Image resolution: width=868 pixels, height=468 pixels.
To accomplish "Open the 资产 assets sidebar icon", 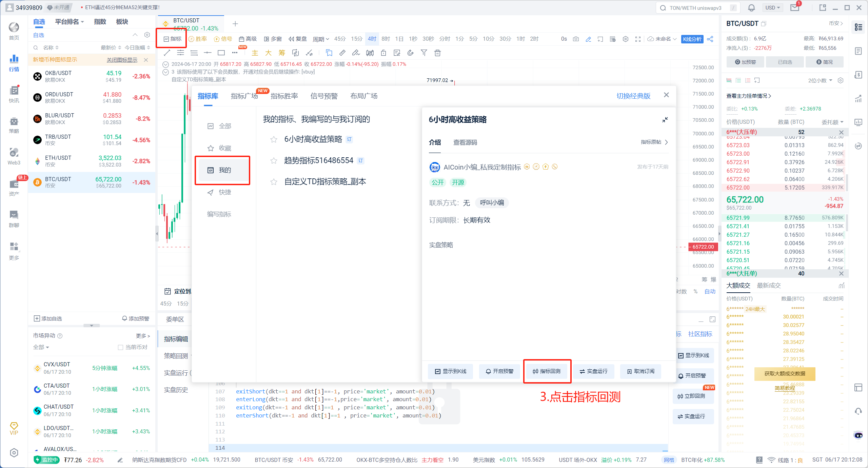I will [x=14, y=188].
